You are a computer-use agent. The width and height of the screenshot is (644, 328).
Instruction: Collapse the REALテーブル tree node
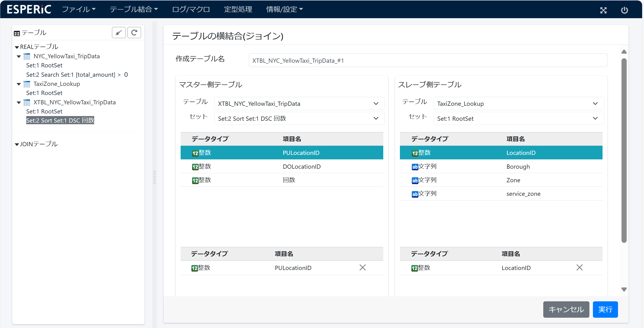pyautogui.click(x=17, y=47)
